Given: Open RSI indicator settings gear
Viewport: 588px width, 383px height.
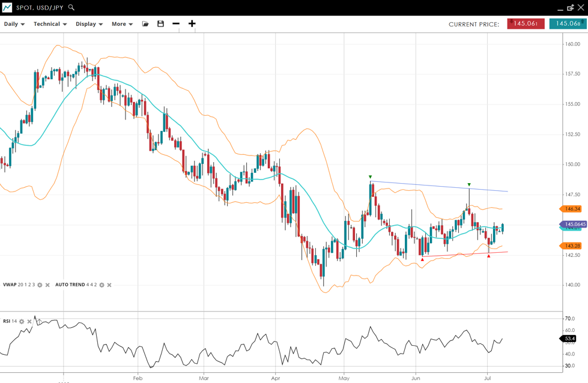Looking at the screenshot, I should pos(22,322).
